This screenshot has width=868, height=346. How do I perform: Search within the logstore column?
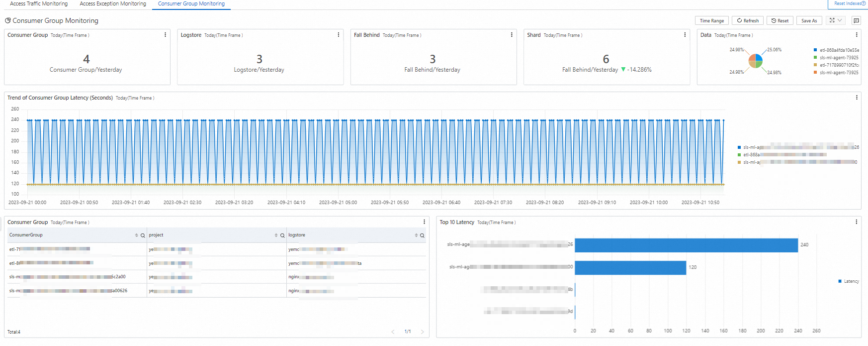tap(422, 235)
